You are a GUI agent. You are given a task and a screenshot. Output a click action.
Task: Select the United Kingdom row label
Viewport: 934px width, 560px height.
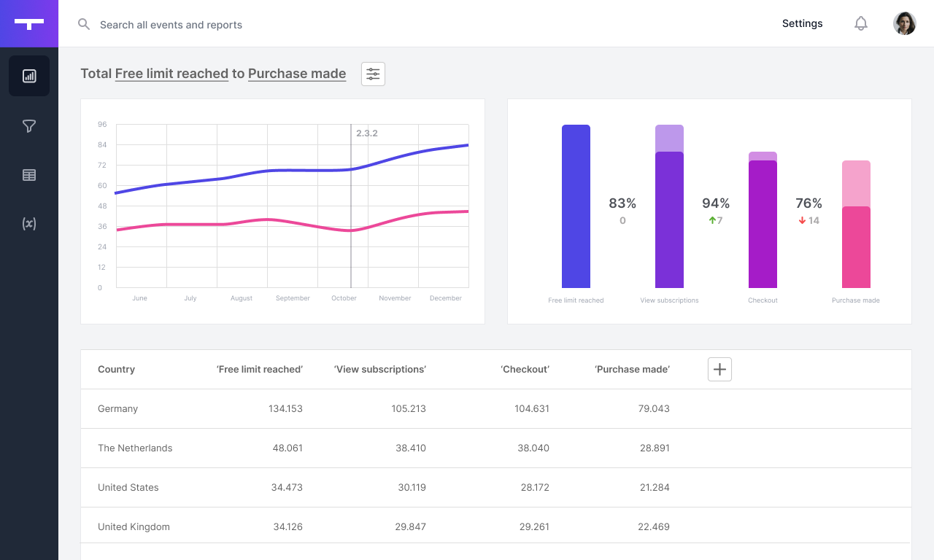(x=134, y=527)
